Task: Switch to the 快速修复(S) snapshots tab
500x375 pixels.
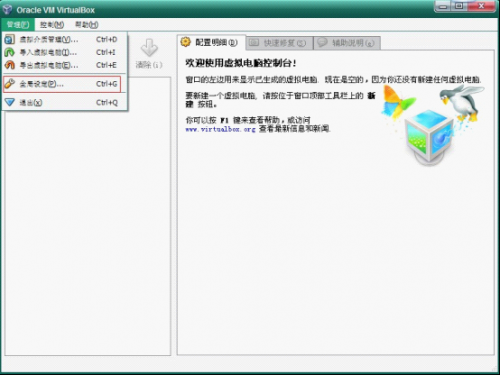Action: coord(279,43)
